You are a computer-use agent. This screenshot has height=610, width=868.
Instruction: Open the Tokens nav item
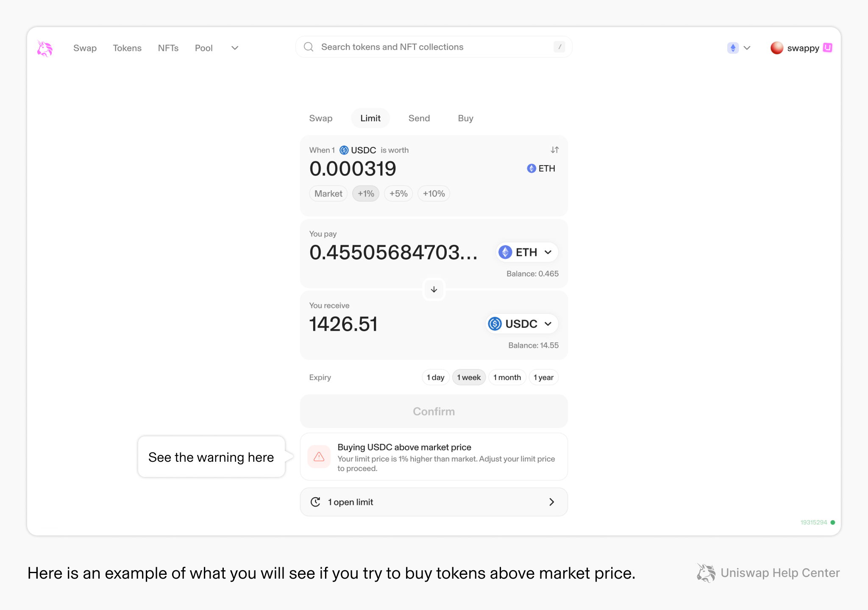coord(127,48)
